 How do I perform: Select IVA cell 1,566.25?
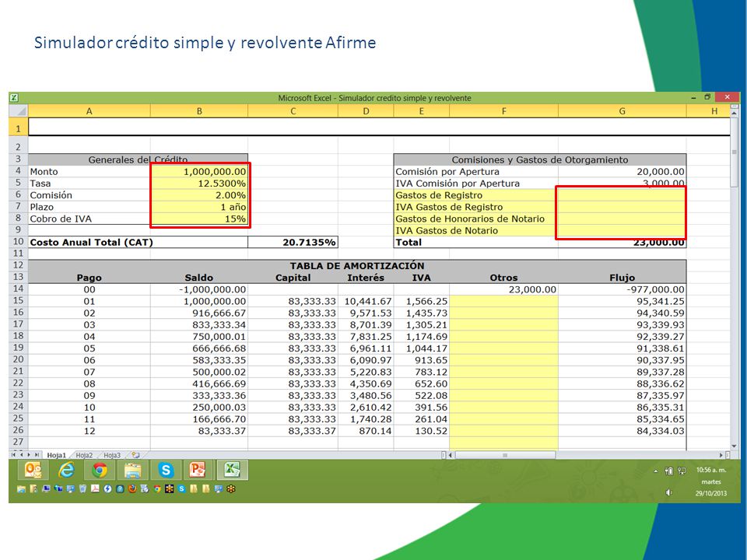click(422, 302)
